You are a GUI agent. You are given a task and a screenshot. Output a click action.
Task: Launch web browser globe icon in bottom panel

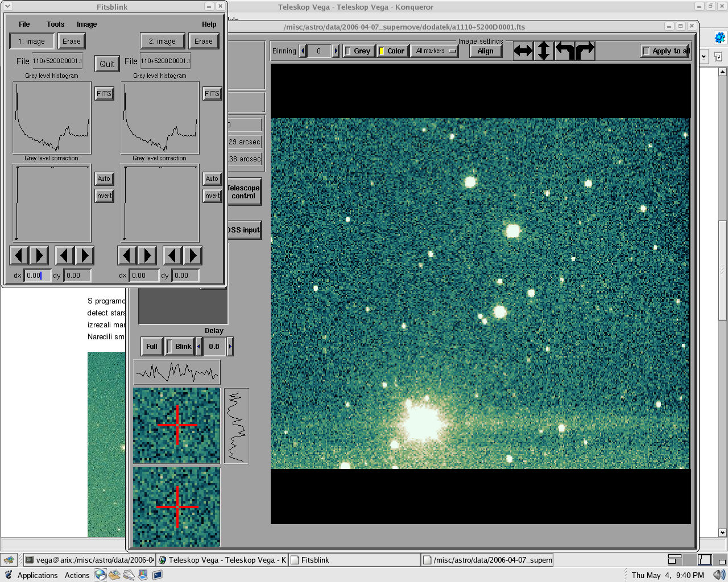pyautogui.click(x=100, y=575)
